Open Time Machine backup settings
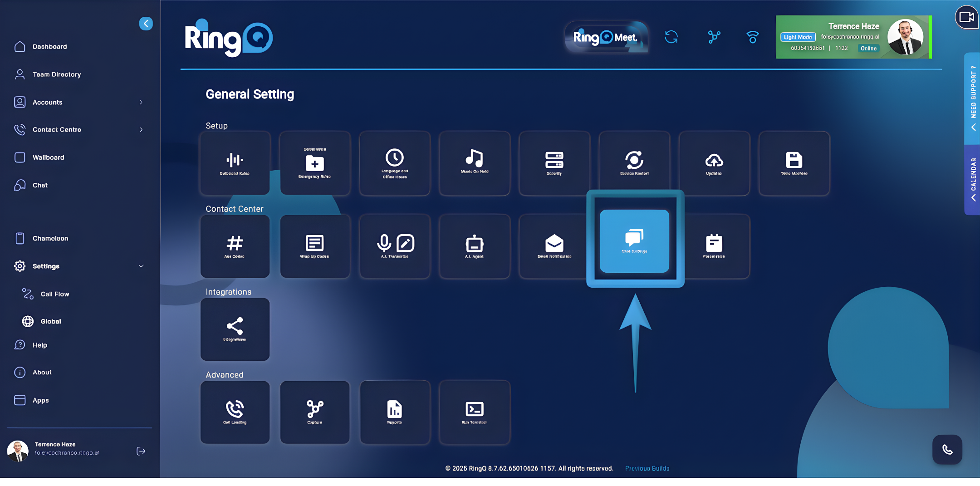The width and height of the screenshot is (980, 486). [794, 163]
